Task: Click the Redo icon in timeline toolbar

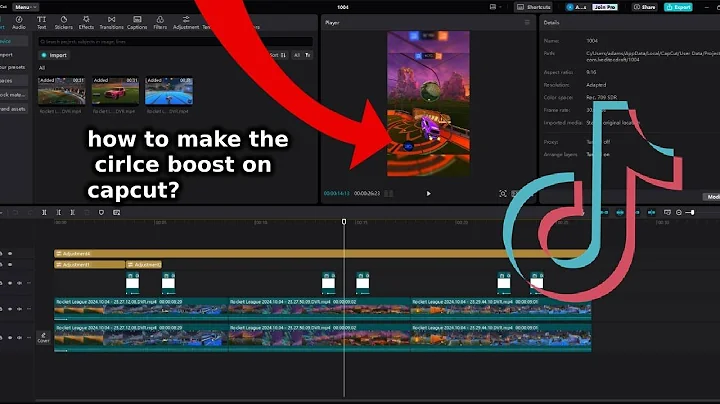Action: click(30, 213)
